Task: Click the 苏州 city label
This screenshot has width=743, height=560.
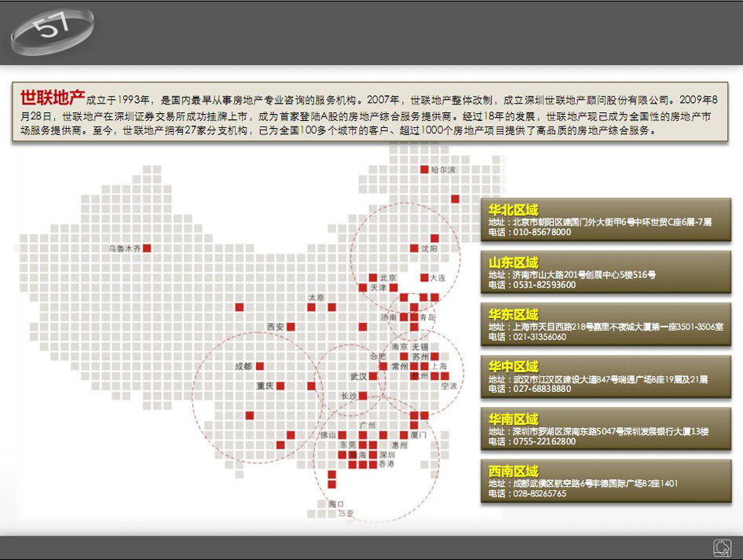Action: pyautogui.click(x=420, y=357)
